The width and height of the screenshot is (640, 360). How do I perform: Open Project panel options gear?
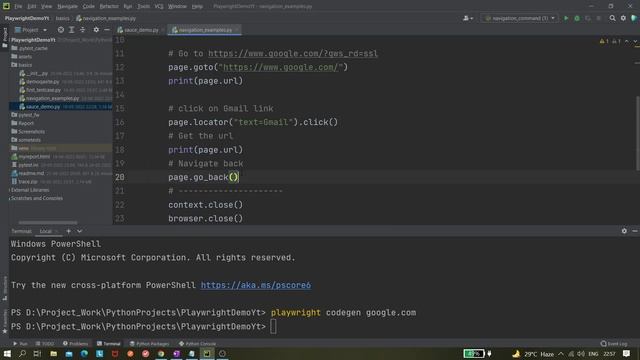tap(96, 30)
